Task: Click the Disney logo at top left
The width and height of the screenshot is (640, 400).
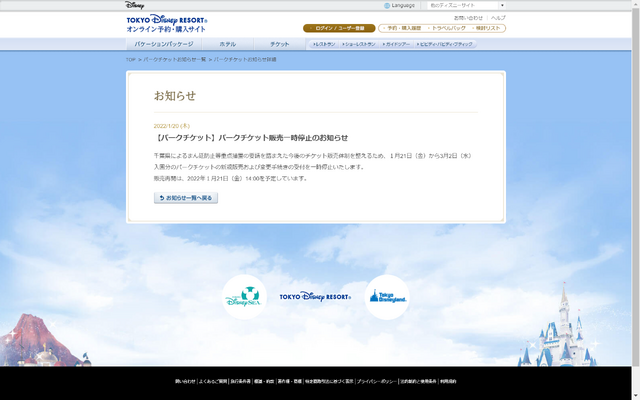Action: (134, 5)
